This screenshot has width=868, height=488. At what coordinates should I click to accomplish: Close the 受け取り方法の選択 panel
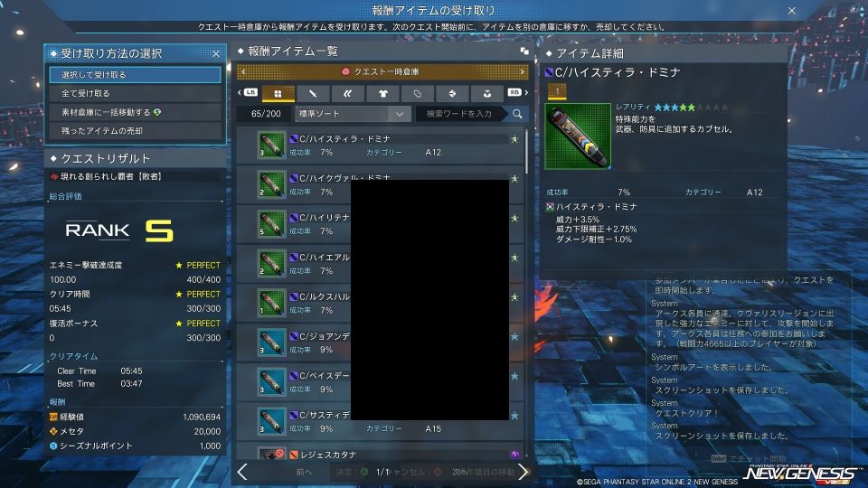(216, 54)
